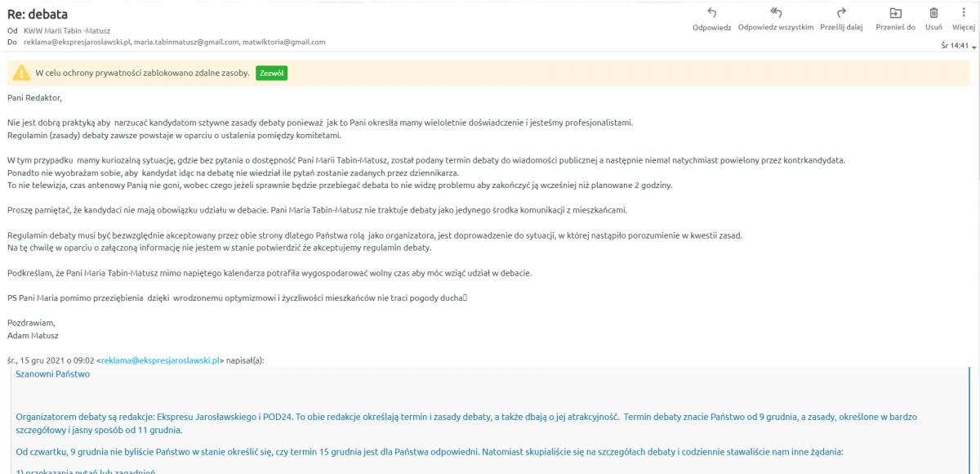Expand header details next to Śr 14:41
The height and width of the screenshot is (474, 980).
pyautogui.click(x=973, y=47)
